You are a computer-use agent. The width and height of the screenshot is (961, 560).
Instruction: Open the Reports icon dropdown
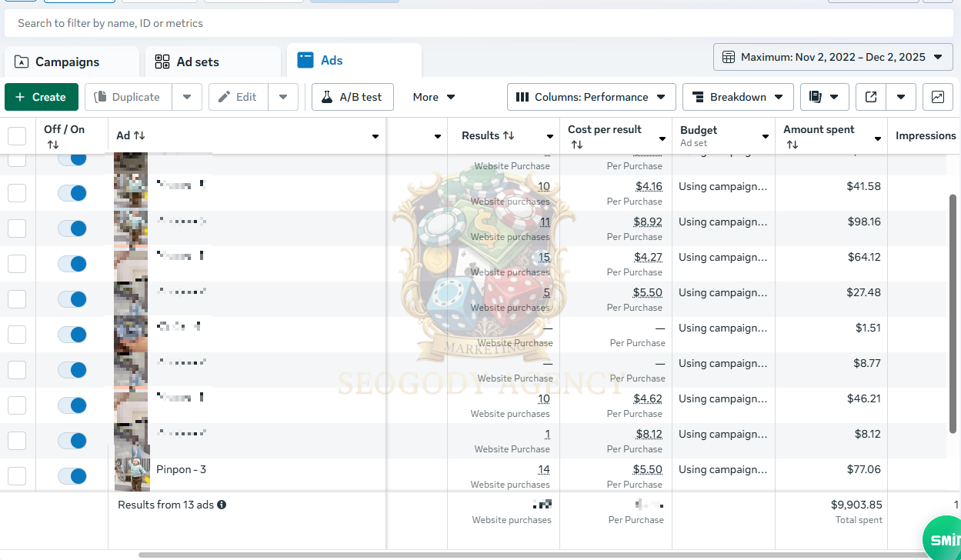click(x=825, y=97)
